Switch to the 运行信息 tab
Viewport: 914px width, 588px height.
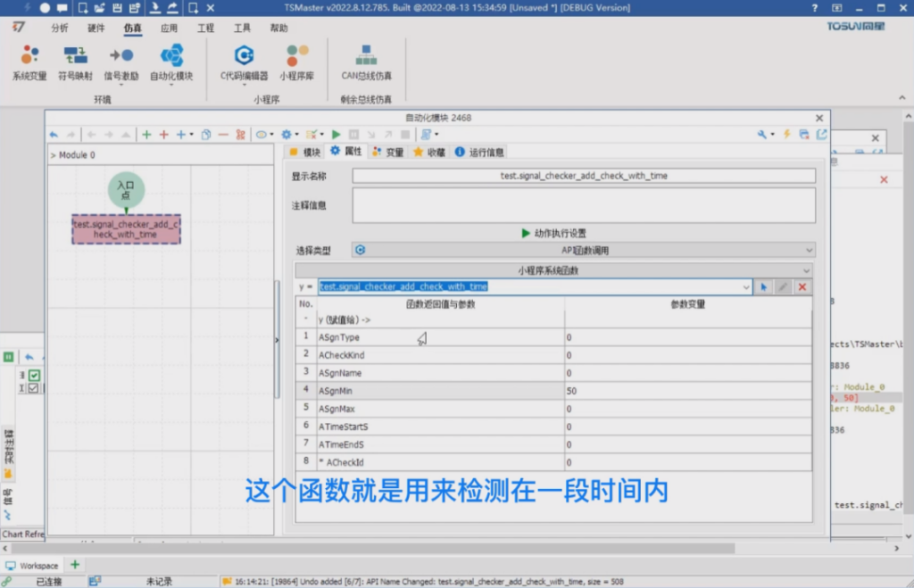pyautogui.click(x=479, y=152)
